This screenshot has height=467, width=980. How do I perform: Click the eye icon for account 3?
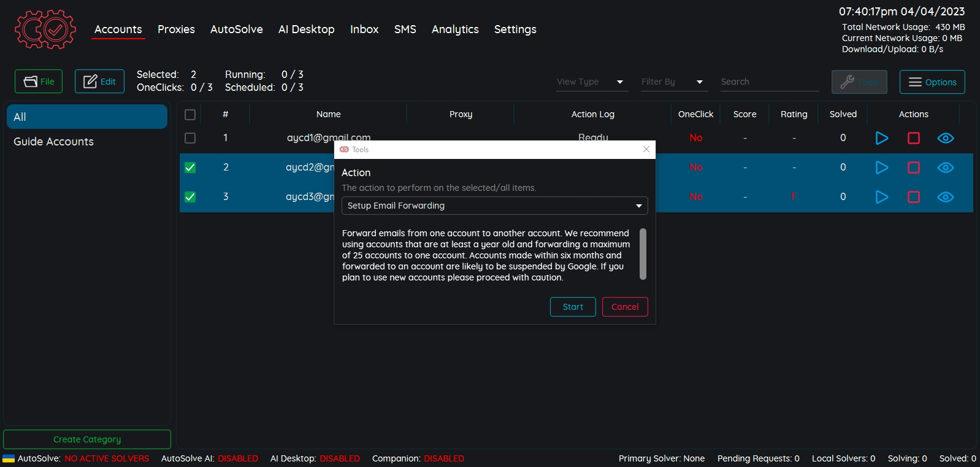pos(945,197)
